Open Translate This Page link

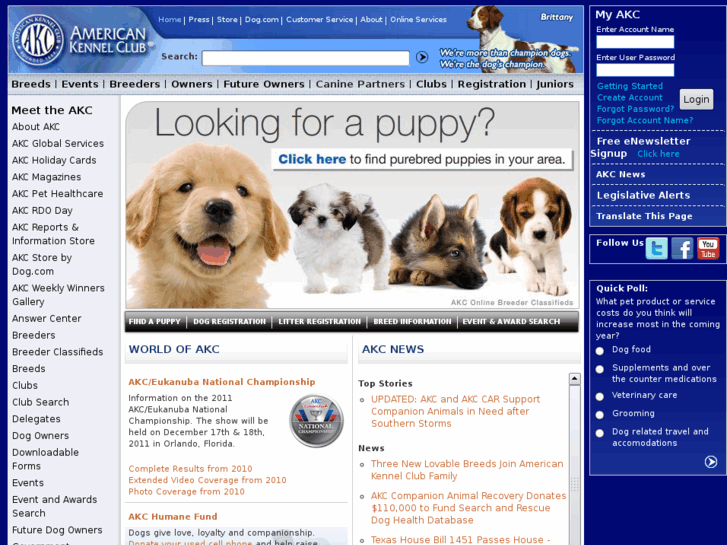[x=644, y=216]
